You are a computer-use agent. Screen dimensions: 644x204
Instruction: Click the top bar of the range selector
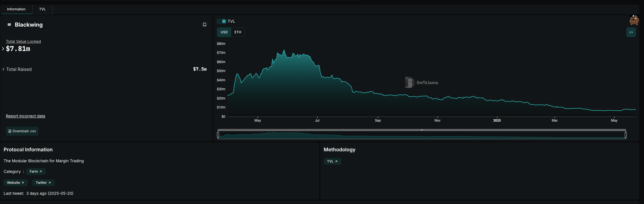click(x=422, y=130)
